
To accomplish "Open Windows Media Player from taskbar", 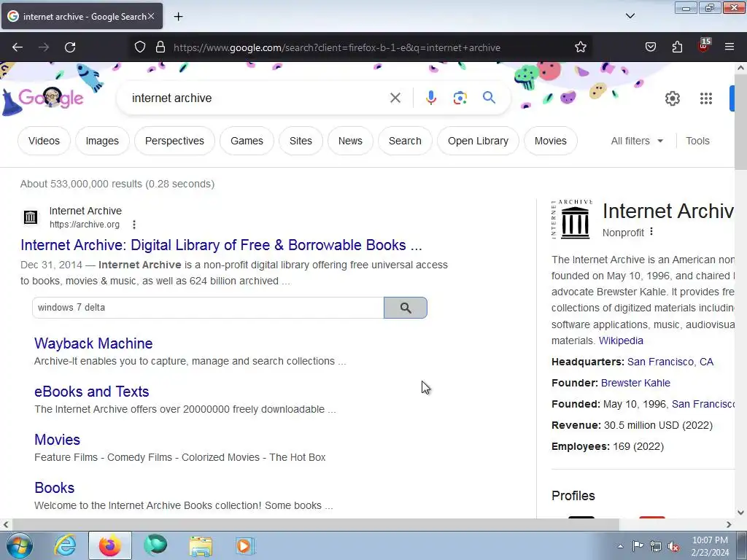I will (x=245, y=545).
